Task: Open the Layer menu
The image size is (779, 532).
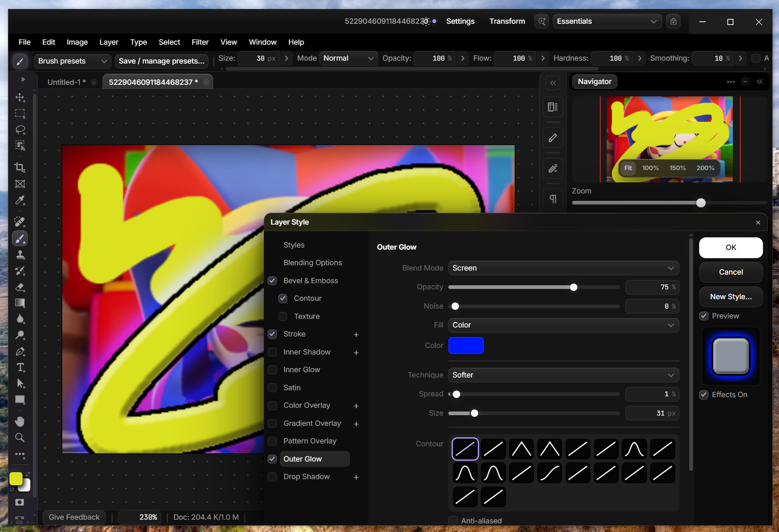Action: tap(109, 42)
